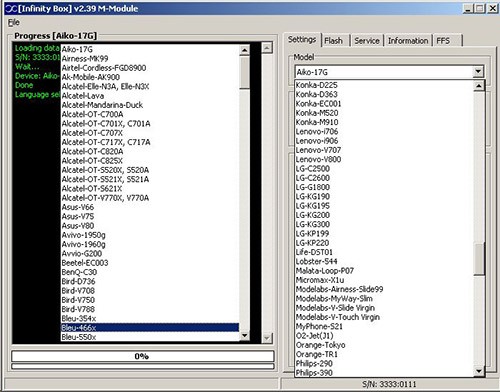Select Micromax-X1u in model dropdown
Screen dimensions: 500x392
384,280
